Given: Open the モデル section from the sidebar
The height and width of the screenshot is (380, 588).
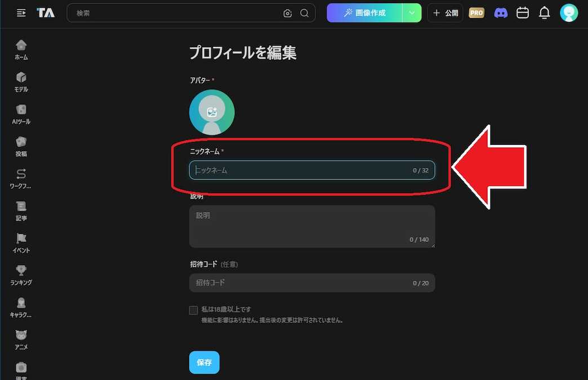Looking at the screenshot, I should [21, 77].
